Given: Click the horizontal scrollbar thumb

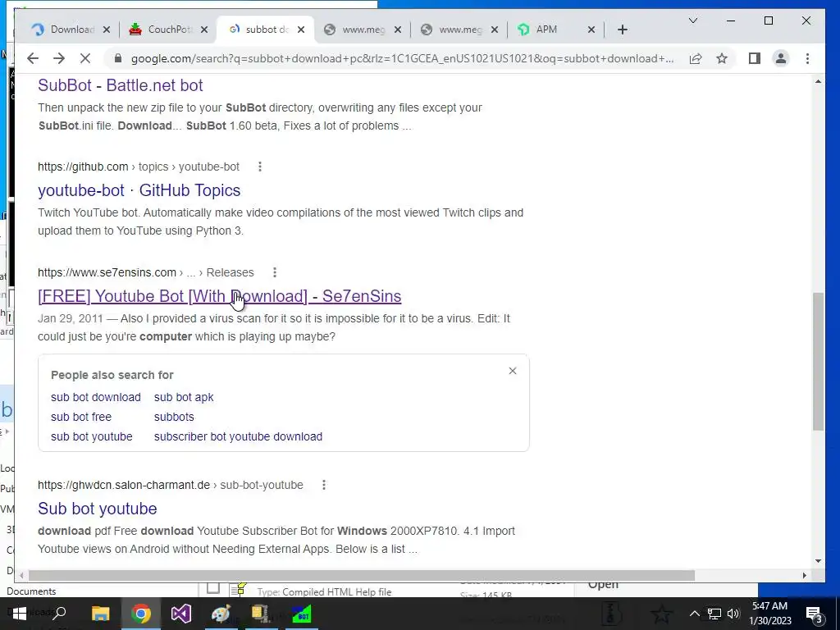Looking at the screenshot, I should coord(362,575).
